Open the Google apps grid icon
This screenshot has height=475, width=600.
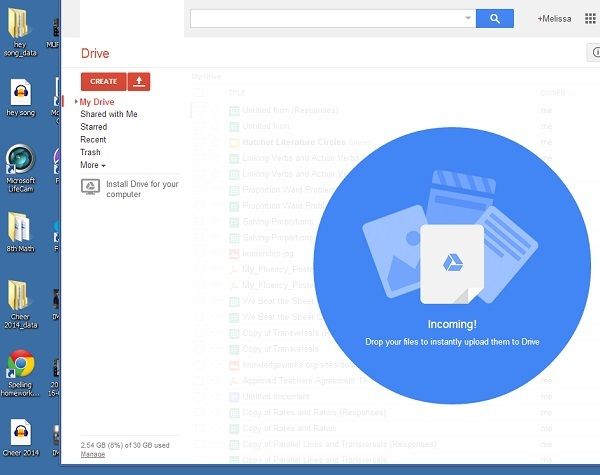point(590,18)
